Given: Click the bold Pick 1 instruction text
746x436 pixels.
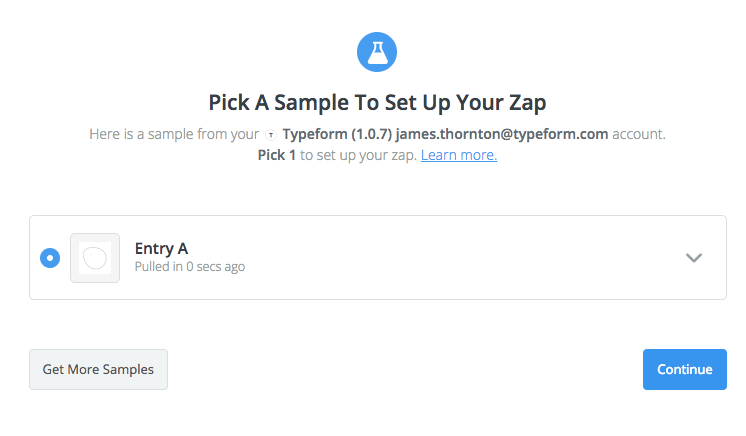Looking at the screenshot, I should point(276,155).
